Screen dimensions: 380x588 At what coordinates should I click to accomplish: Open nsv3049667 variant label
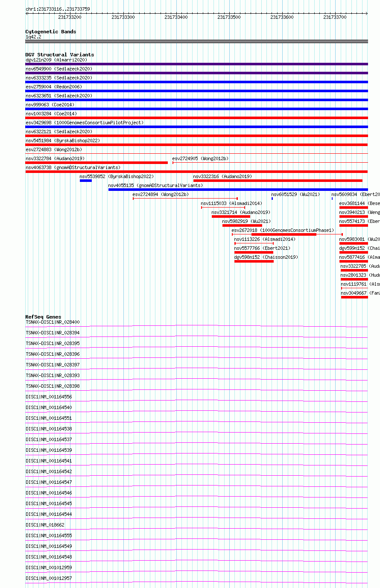click(x=360, y=293)
